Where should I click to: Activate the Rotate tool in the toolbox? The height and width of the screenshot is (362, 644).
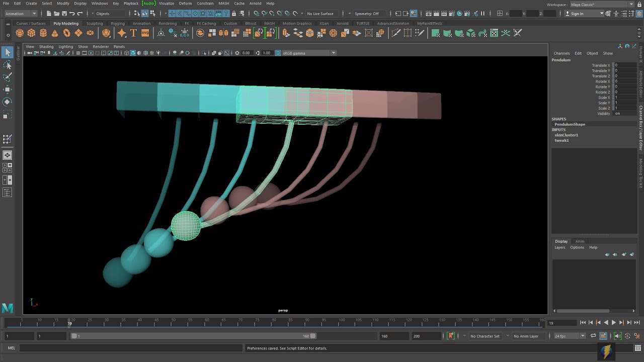click(x=8, y=102)
